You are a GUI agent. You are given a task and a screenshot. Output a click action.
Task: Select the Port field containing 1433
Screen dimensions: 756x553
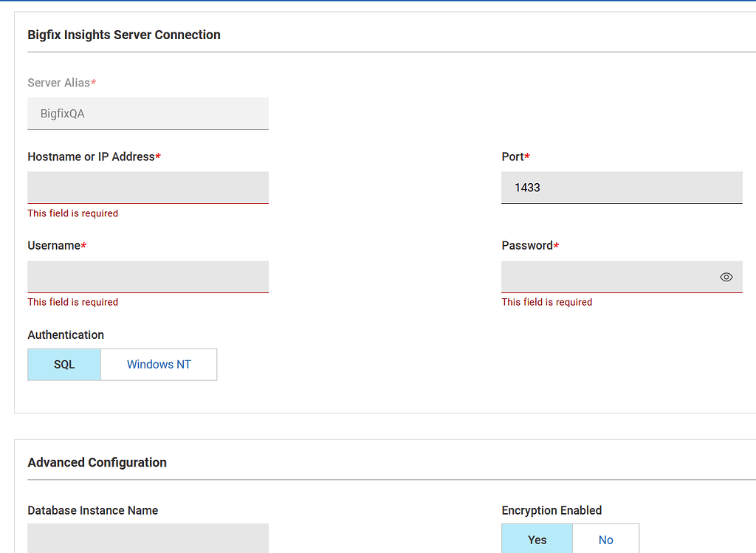click(x=622, y=188)
